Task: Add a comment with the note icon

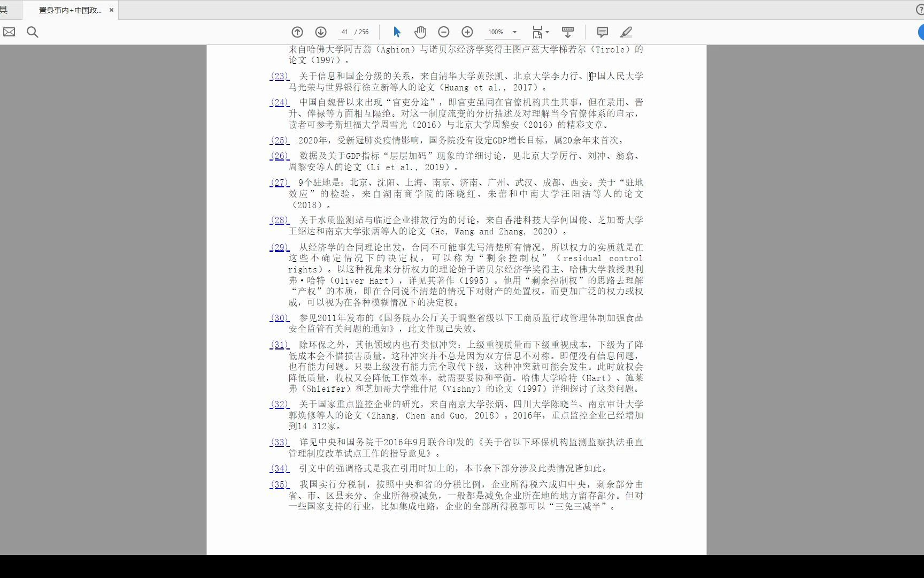Action: [603, 32]
